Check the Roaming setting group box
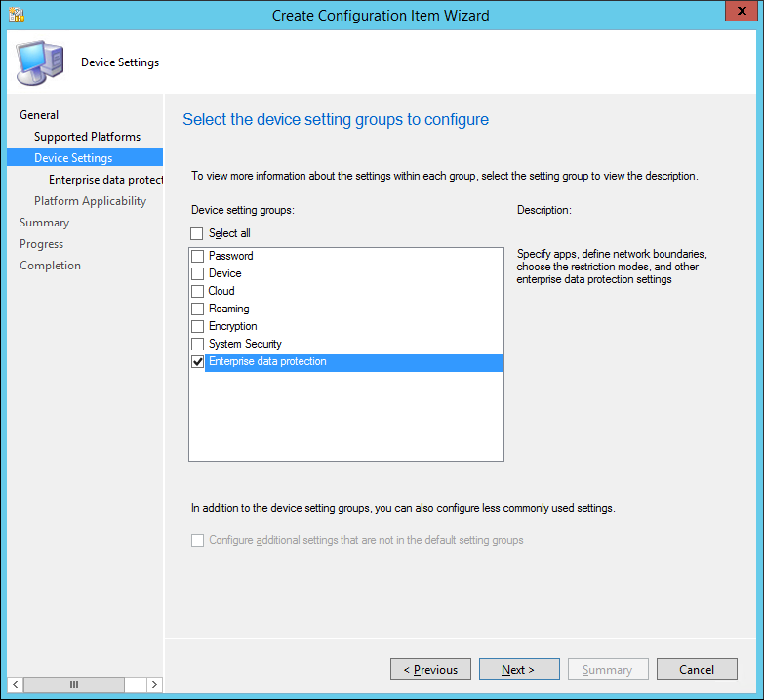 [x=198, y=309]
